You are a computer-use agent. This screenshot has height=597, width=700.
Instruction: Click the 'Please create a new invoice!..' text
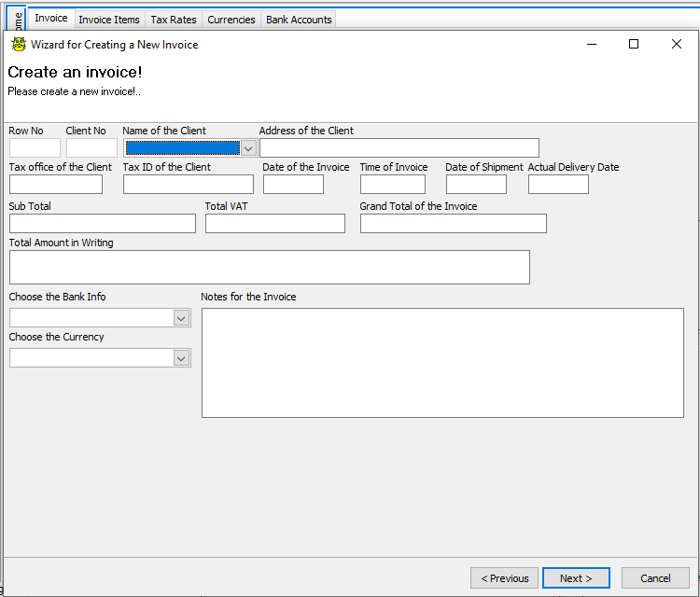pos(74,91)
